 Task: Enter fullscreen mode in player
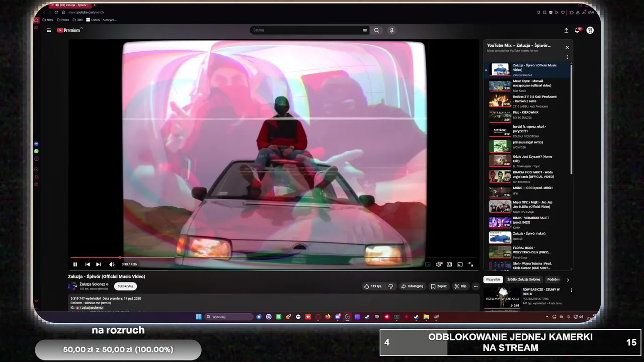pyautogui.click(x=471, y=264)
